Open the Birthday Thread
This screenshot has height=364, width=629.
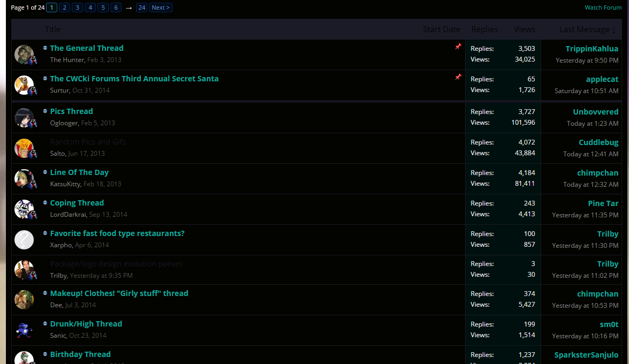pos(80,354)
